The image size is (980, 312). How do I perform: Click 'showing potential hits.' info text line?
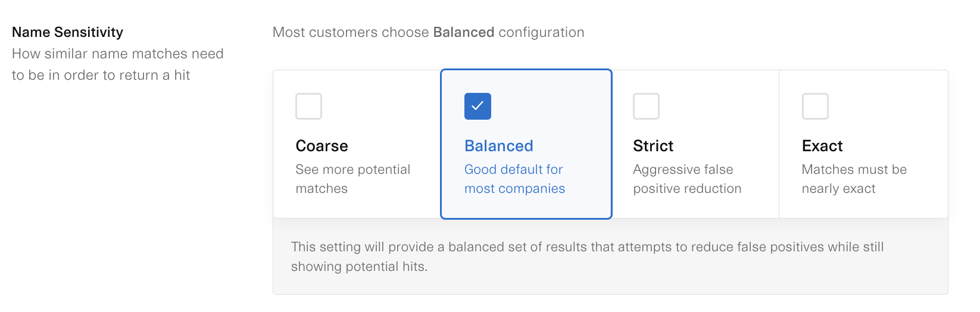coord(359,267)
